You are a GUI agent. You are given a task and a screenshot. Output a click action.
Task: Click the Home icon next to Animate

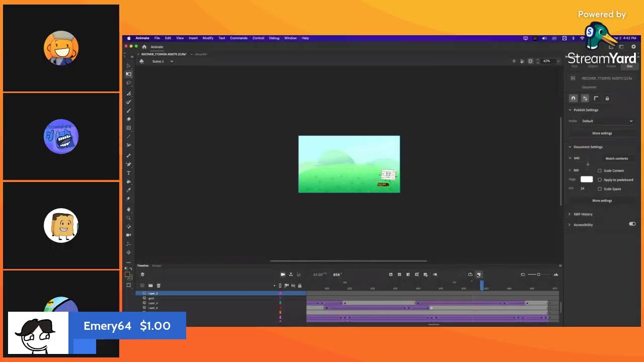144,47
